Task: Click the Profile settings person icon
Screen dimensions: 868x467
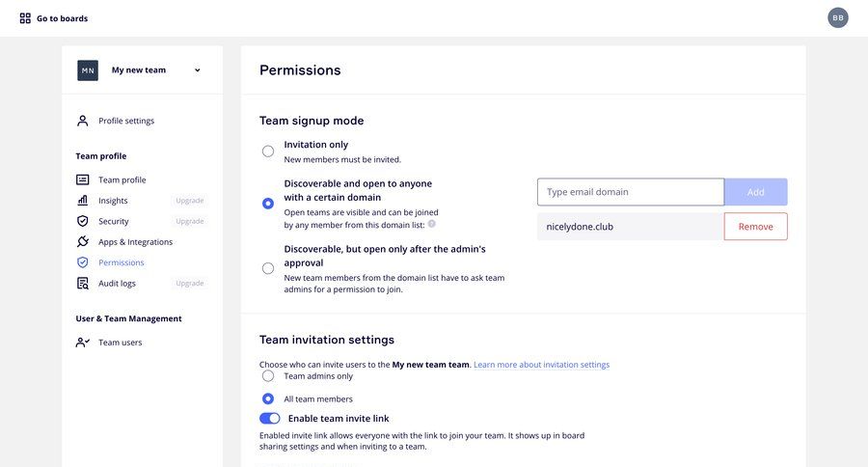Action: (x=83, y=121)
